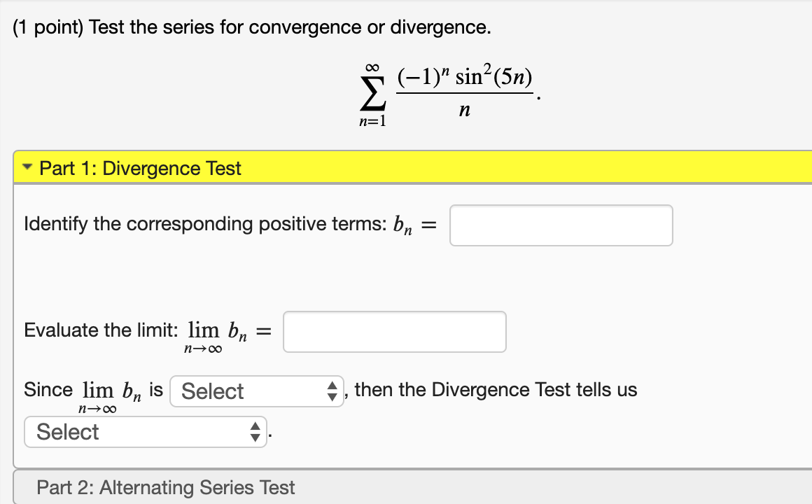Click the stepper arrows on first Select dropdown
Viewport: 812px width, 504px height.
(332, 391)
